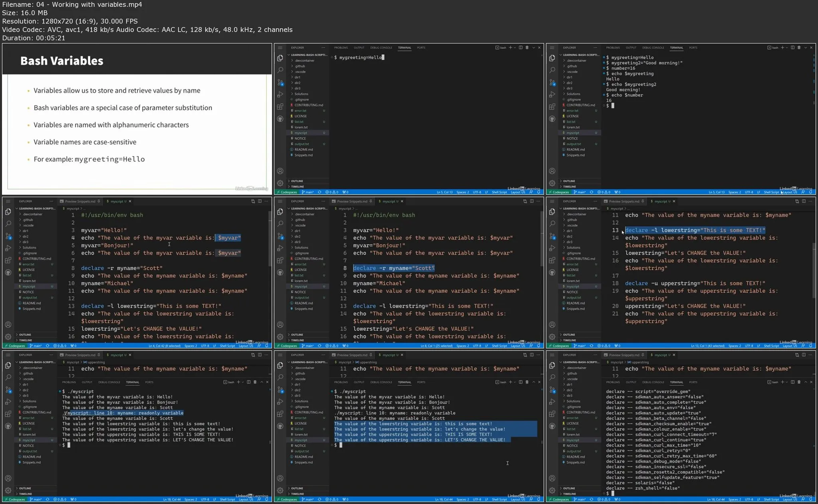Click Shell Script language mode in $myvar-highlighted frame

227,346
